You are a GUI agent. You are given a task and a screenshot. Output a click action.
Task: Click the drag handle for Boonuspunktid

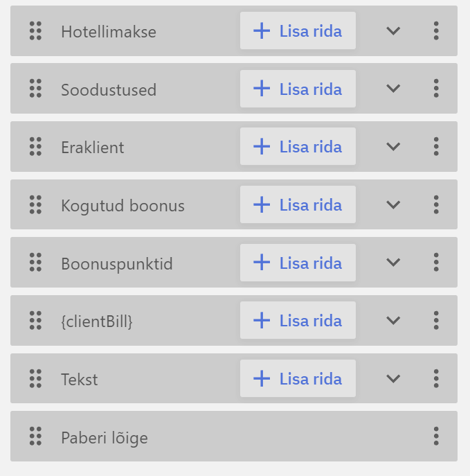[35, 263]
